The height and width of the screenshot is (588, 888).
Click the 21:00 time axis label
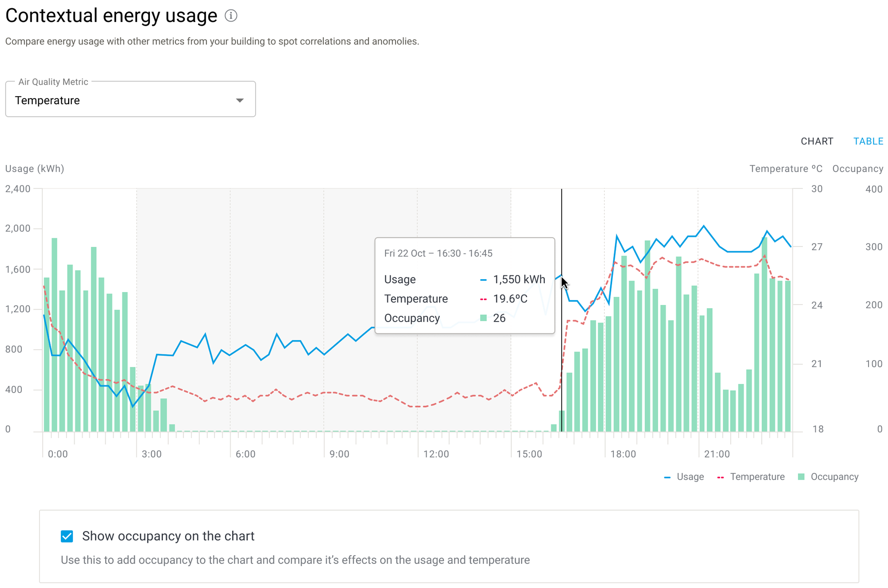[717, 454]
